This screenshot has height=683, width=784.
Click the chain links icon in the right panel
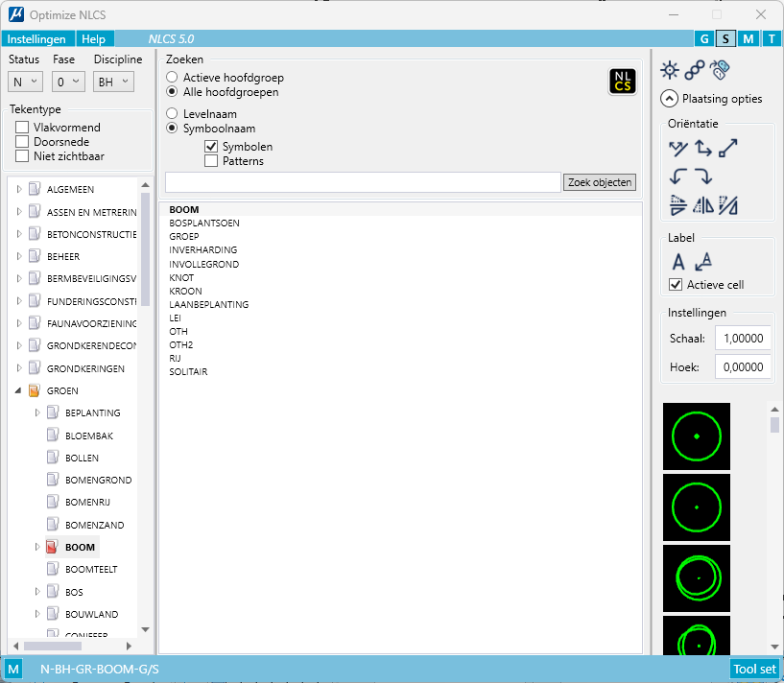point(695,70)
